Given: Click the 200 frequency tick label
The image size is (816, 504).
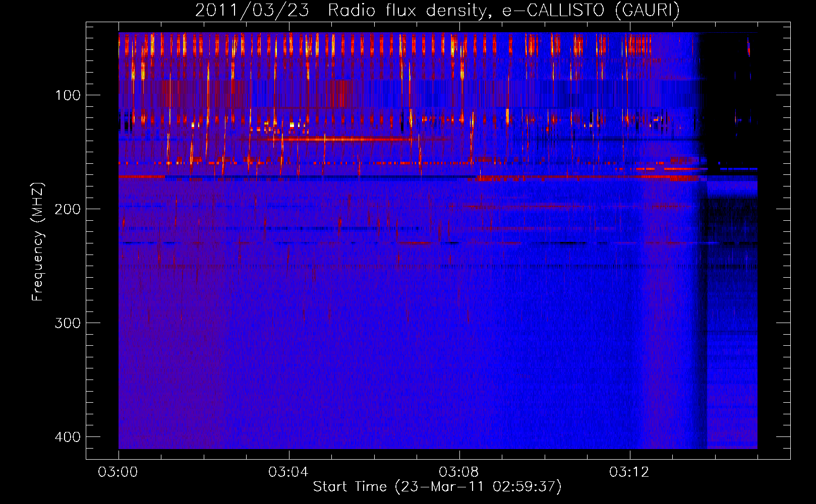Looking at the screenshot, I should [68, 209].
